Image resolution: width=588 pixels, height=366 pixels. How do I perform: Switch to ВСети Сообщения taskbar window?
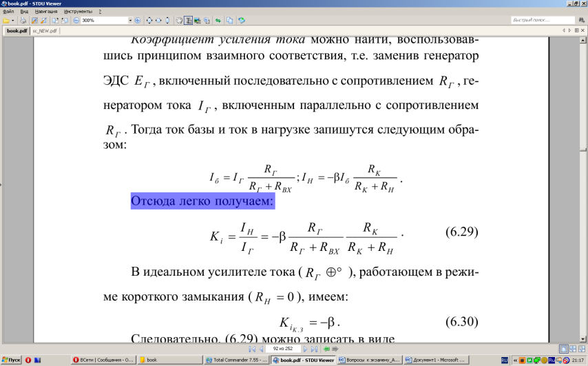click(x=103, y=360)
